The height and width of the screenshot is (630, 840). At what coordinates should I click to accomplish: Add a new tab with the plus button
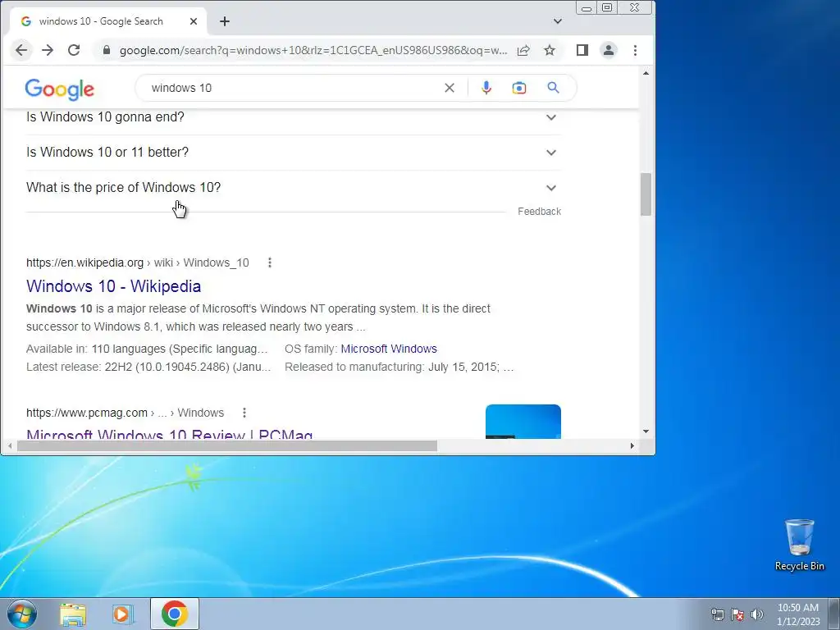[225, 21]
